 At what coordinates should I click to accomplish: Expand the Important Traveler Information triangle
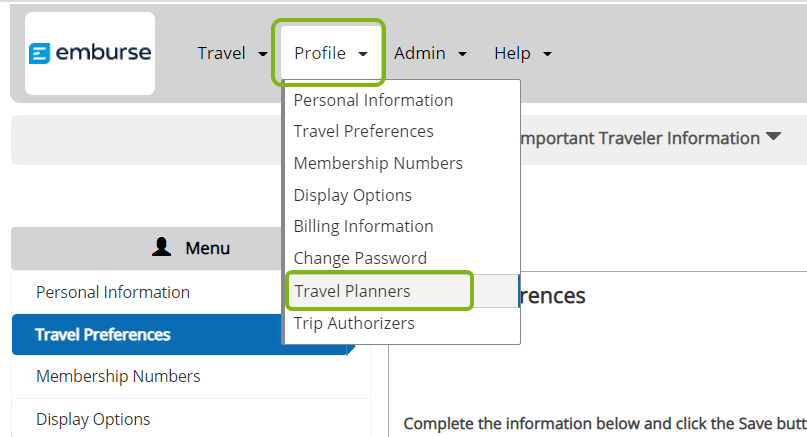click(x=773, y=136)
